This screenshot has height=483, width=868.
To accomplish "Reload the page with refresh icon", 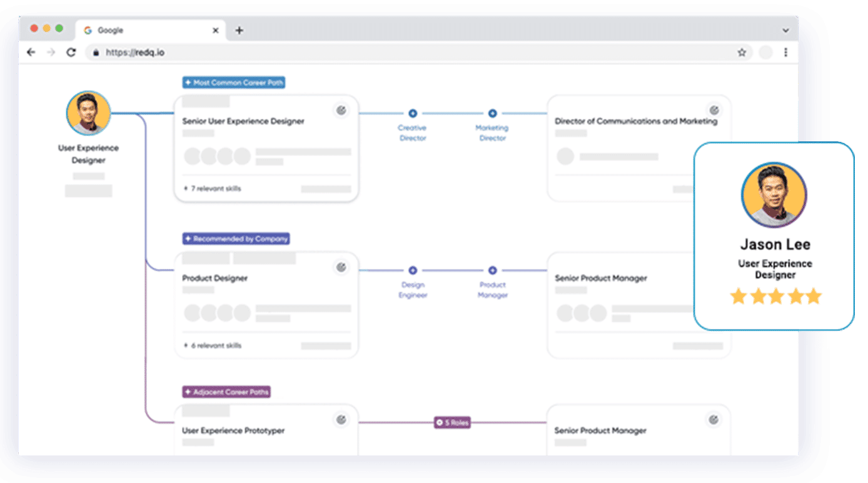I will [71, 53].
